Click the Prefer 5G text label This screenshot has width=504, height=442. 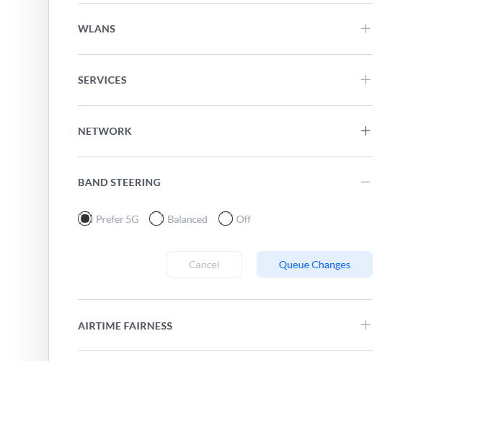(x=118, y=219)
